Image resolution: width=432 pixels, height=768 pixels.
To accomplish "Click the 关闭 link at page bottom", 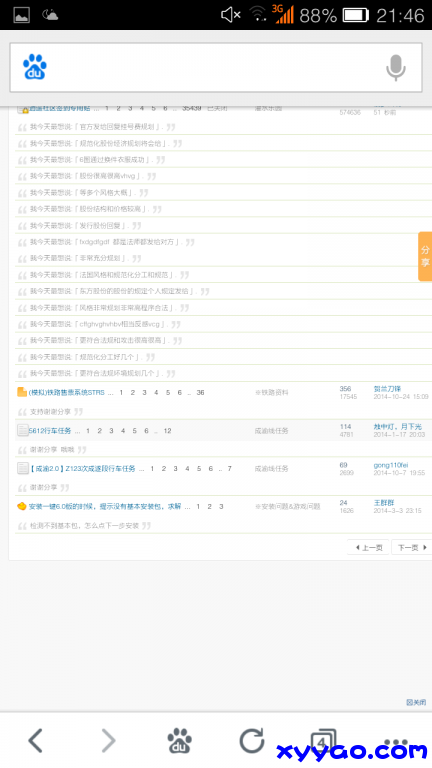I will 416,702.
